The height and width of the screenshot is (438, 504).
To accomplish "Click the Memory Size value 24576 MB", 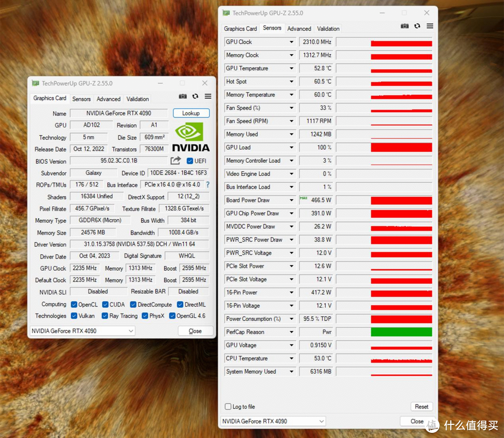I will point(93,232).
